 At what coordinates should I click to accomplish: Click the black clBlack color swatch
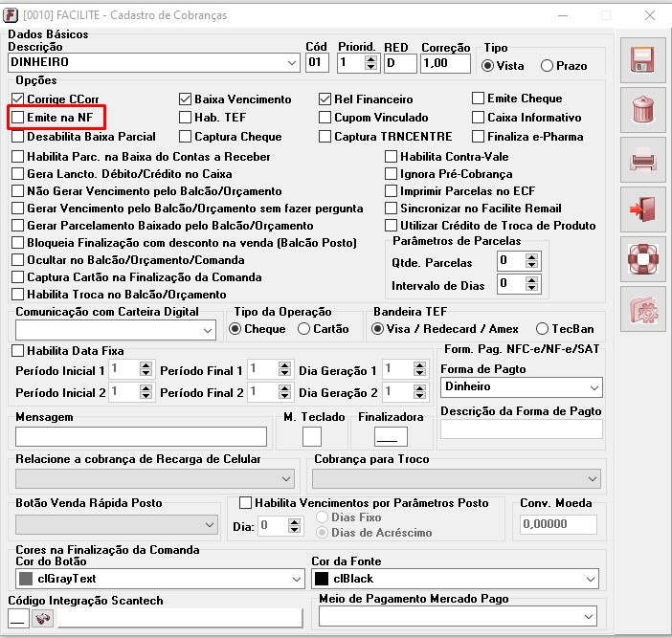(322, 579)
